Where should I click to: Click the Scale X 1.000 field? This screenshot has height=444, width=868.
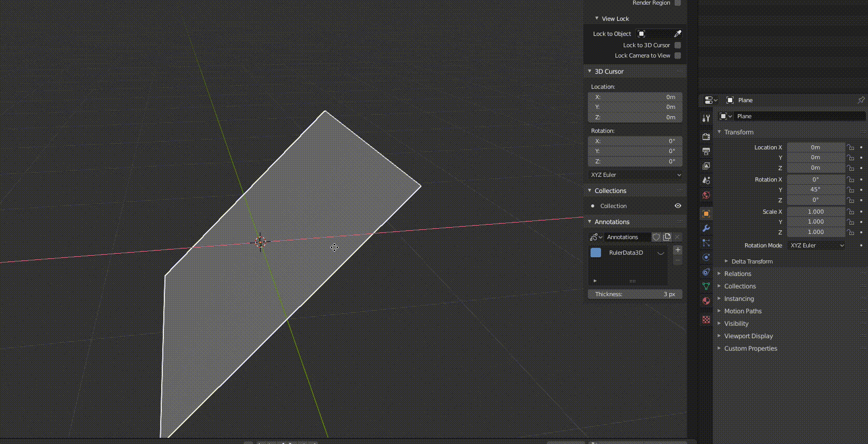pos(816,212)
